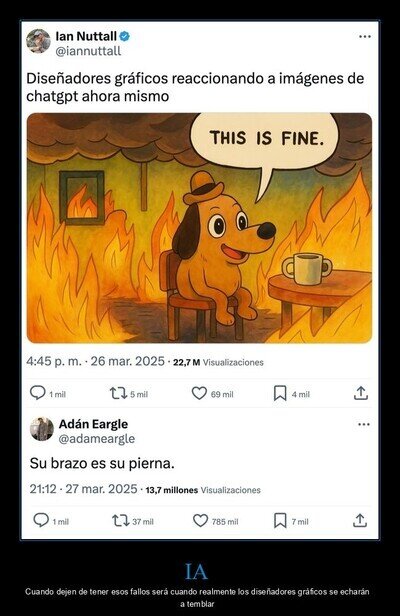Viewport: 400px width, 616px height.
Task: Open more options on Ian Nuttall's tweet
Action: [x=365, y=37]
